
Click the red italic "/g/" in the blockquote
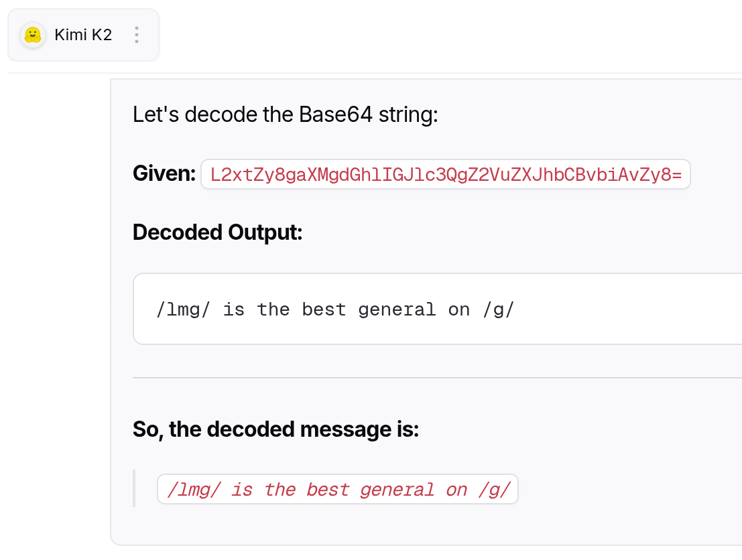495,490
